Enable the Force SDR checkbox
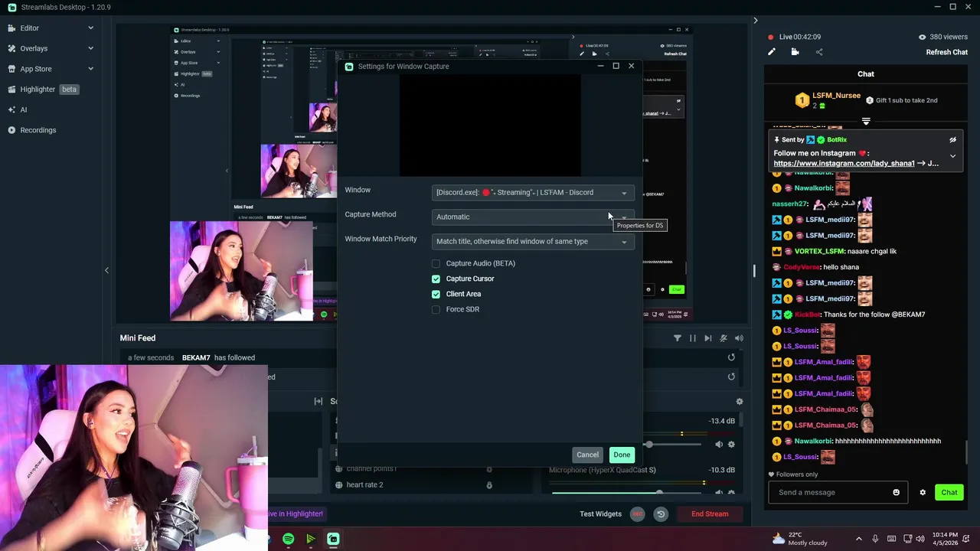The width and height of the screenshot is (980, 551). click(x=436, y=309)
